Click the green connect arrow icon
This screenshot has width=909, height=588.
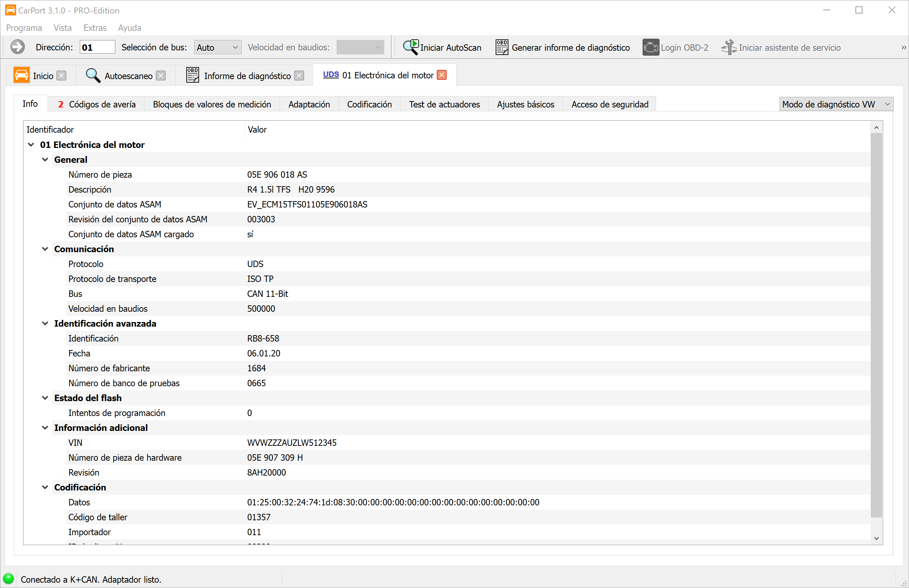(x=18, y=47)
